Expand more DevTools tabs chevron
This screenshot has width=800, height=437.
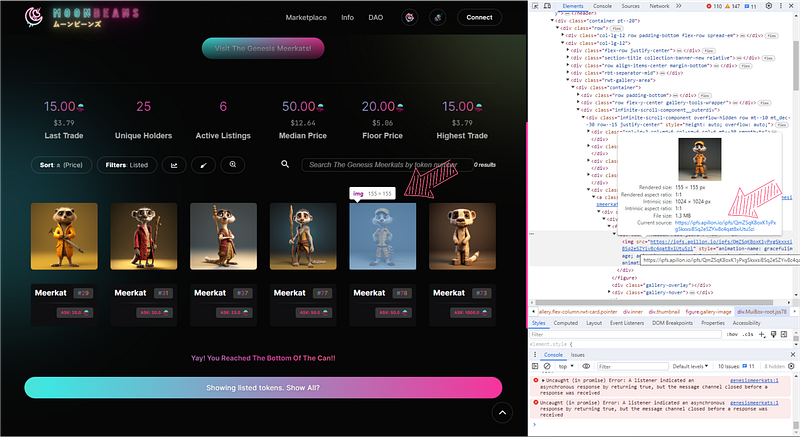coord(679,6)
